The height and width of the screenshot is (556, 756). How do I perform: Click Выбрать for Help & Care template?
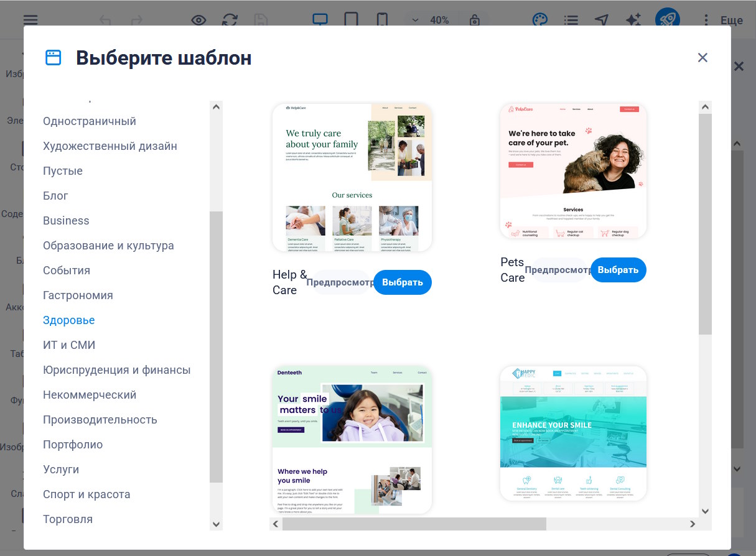point(402,282)
